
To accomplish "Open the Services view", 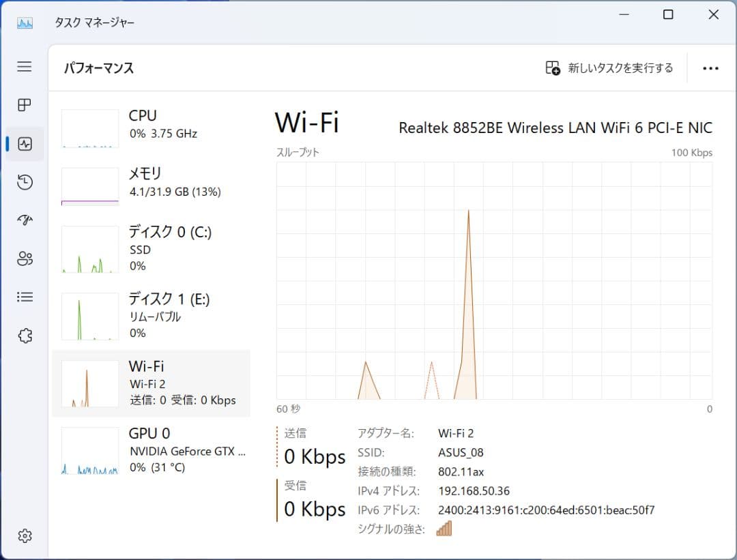I will [24, 335].
